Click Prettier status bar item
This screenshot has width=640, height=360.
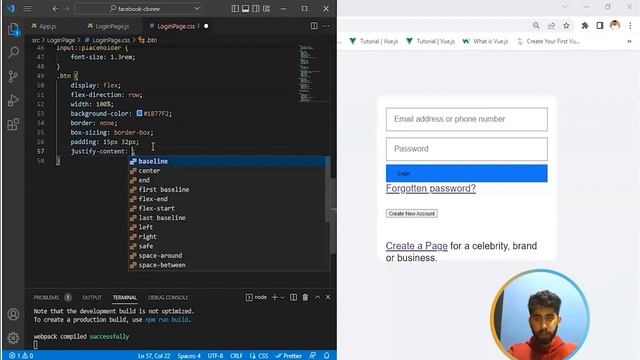(289, 356)
